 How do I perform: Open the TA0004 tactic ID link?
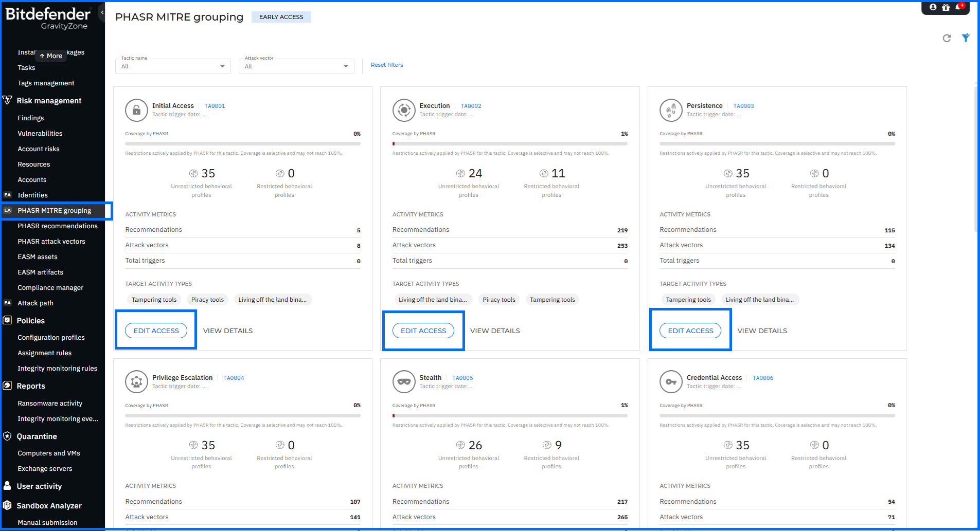(234, 378)
